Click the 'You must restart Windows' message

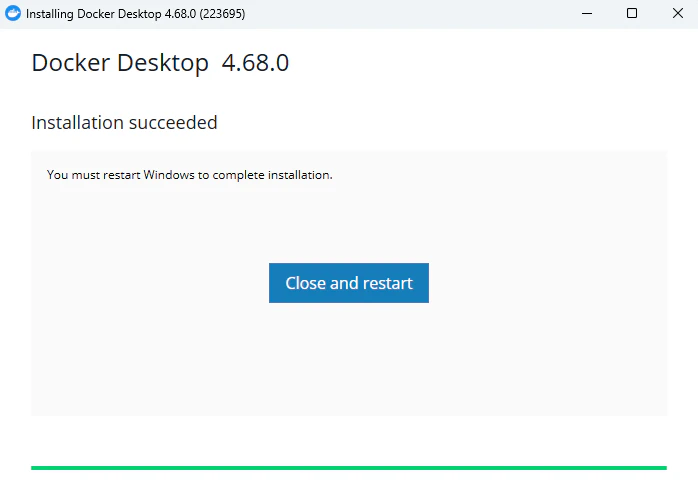pos(190,175)
